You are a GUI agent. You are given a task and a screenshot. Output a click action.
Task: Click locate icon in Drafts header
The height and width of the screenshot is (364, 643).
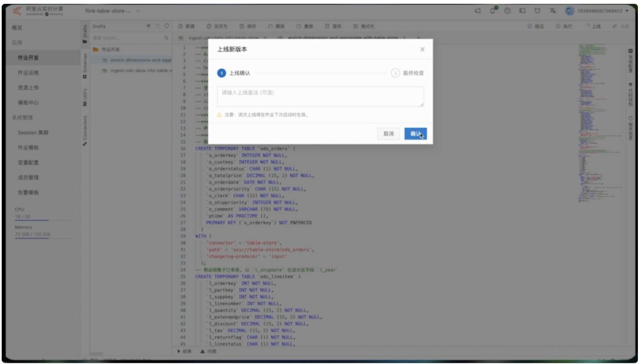click(x=148, y=26)
